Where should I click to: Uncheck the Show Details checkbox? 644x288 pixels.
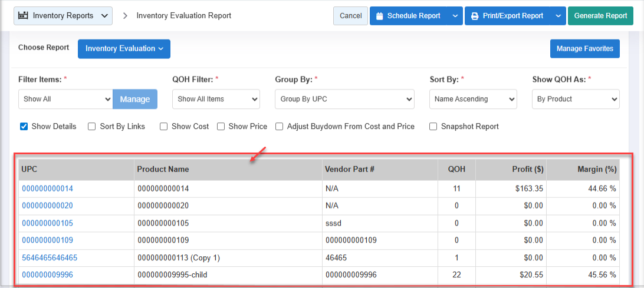(24, 127)
